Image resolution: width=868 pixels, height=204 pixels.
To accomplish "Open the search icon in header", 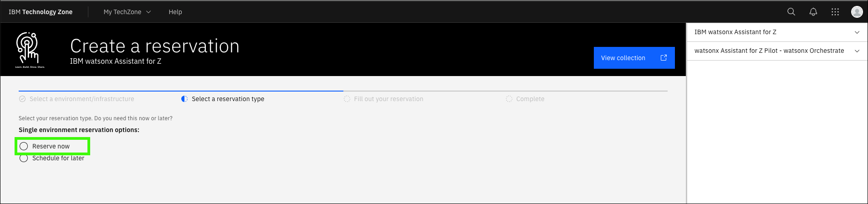I will click(x=791, y=12).
